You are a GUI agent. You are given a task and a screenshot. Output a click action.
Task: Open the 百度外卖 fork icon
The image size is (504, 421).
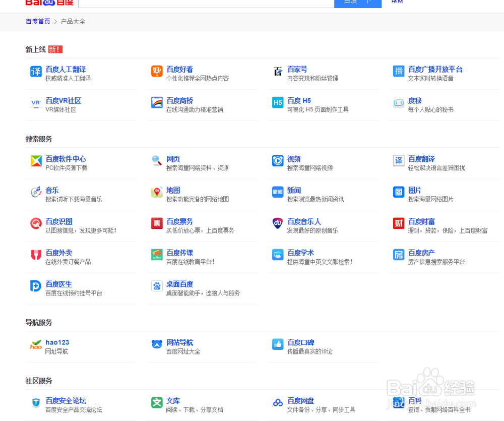(36, 255)
